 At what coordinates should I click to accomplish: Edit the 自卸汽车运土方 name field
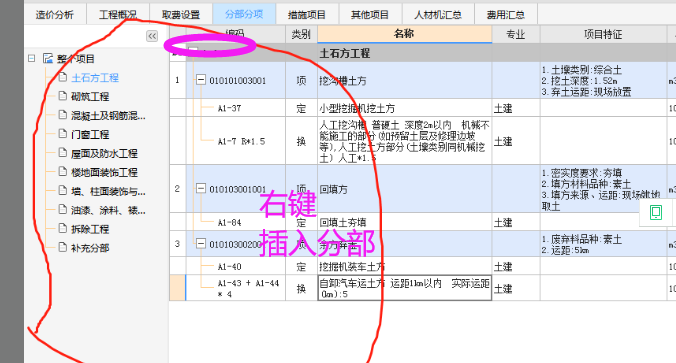[x=404, y=288]
